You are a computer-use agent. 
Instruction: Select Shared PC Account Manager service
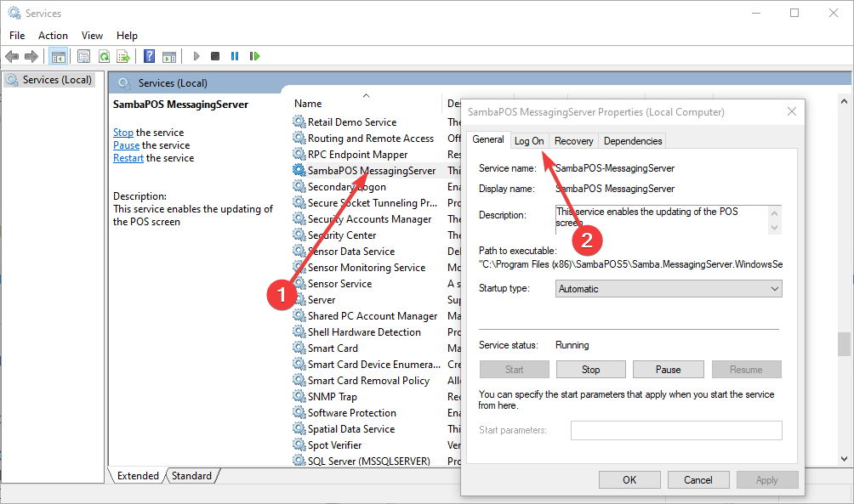click(x=373, y=315)
